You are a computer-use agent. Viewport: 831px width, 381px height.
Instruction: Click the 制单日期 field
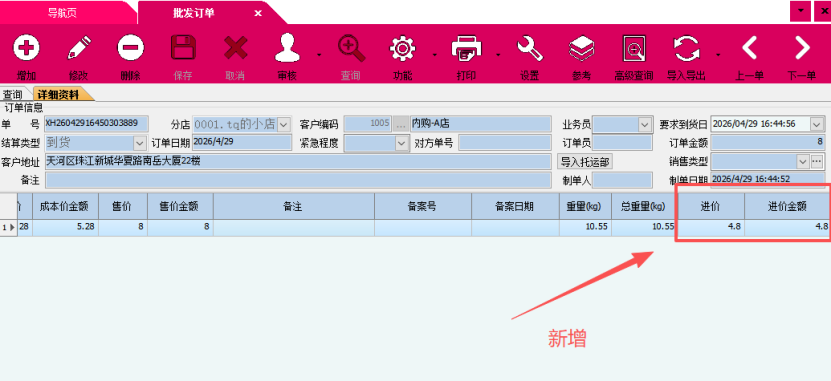pos(768,179)
